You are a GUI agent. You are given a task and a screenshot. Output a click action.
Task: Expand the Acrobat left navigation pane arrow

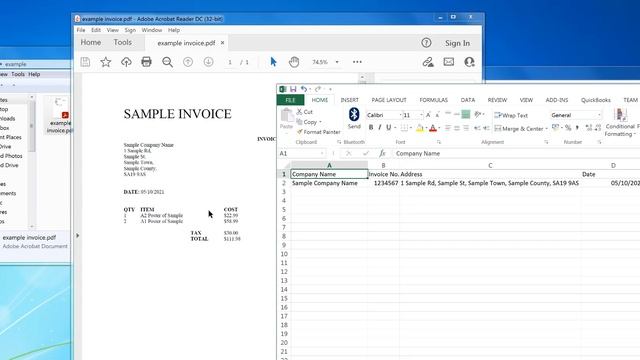point(78,236)
